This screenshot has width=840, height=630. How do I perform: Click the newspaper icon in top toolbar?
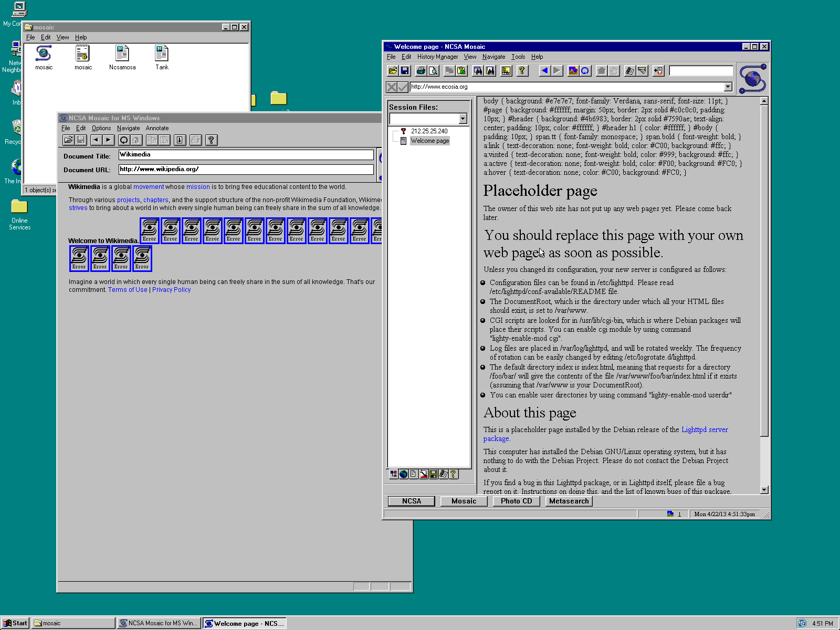point(630,70)
